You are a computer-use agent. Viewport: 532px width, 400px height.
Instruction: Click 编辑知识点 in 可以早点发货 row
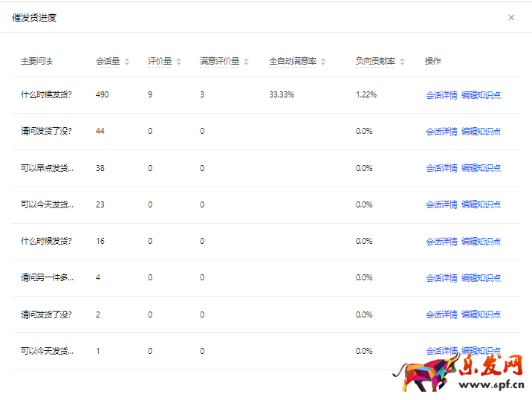(481, 168)
